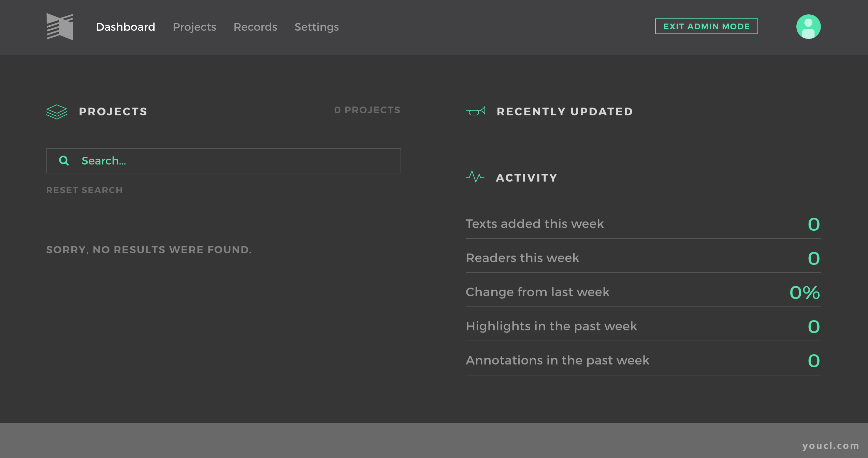868x458 pixels.
Task: Click Exit Admin Mode button
Action: click(706, 26)
